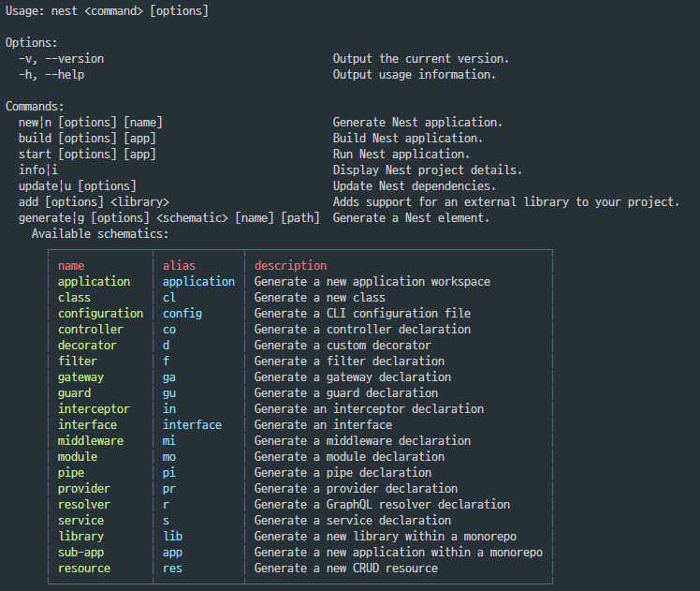Click the 'guard' schematic name
This screenshot has width=700, height=591.
pyautogui.click(x=74, y=393)
